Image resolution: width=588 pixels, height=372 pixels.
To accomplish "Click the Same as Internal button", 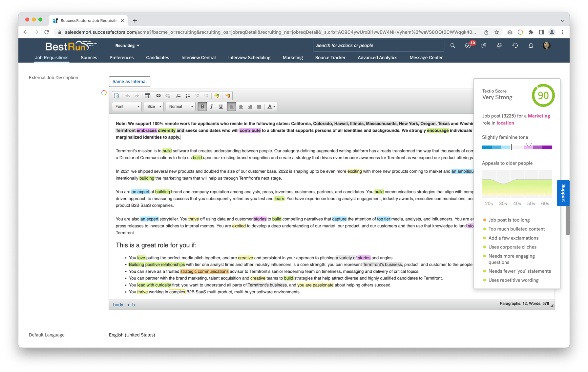I will point(129,82).
